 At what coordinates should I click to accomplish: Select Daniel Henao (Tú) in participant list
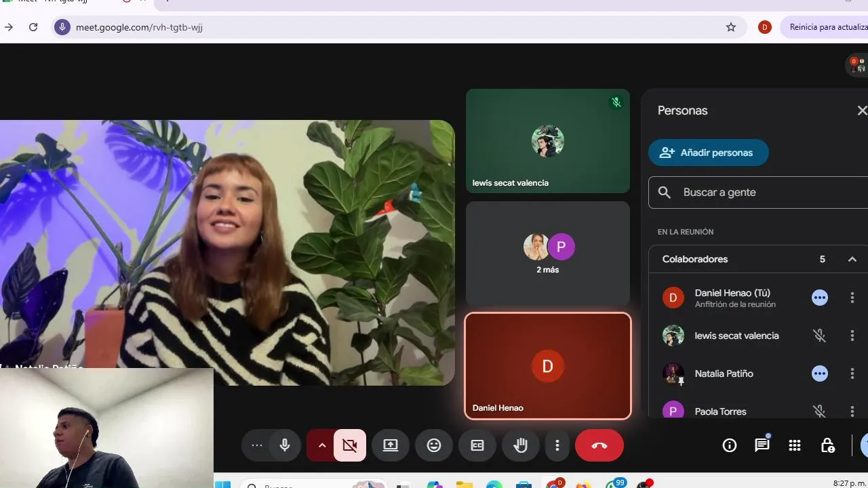(x=758, y=298)
